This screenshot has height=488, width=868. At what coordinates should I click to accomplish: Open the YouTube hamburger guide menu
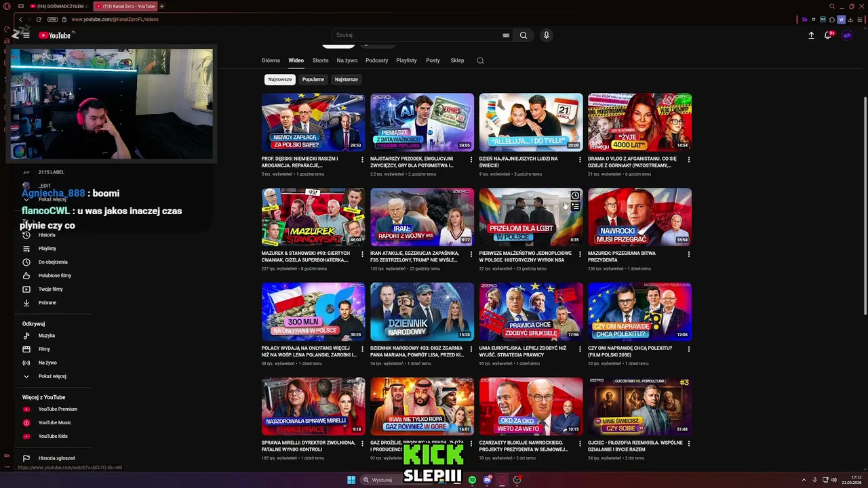point(26,35)
